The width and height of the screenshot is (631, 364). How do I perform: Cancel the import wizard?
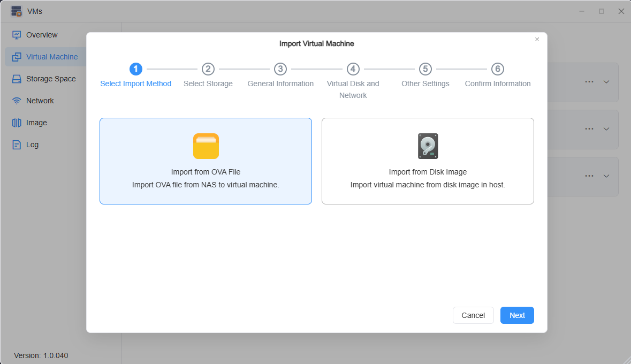pos(473,315)
